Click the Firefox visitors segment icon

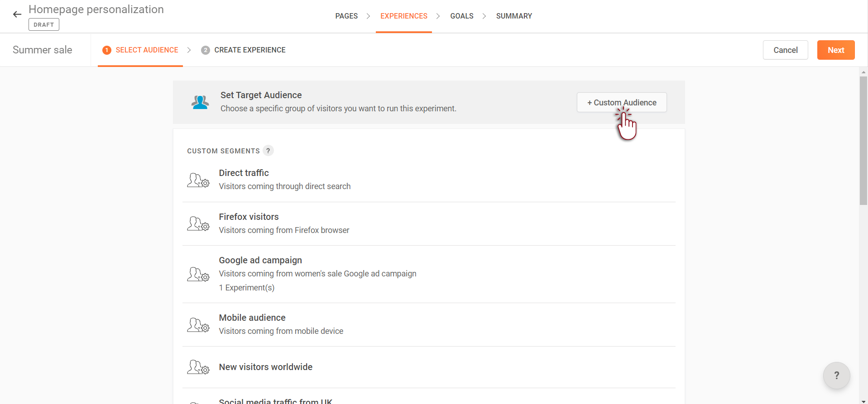point(198,224)
